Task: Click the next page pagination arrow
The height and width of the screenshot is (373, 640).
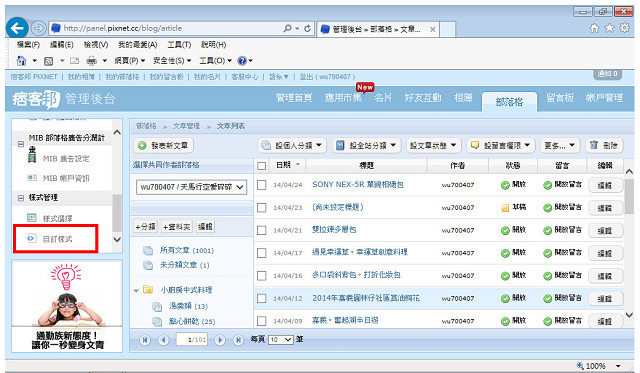Action: pos(220,340)
